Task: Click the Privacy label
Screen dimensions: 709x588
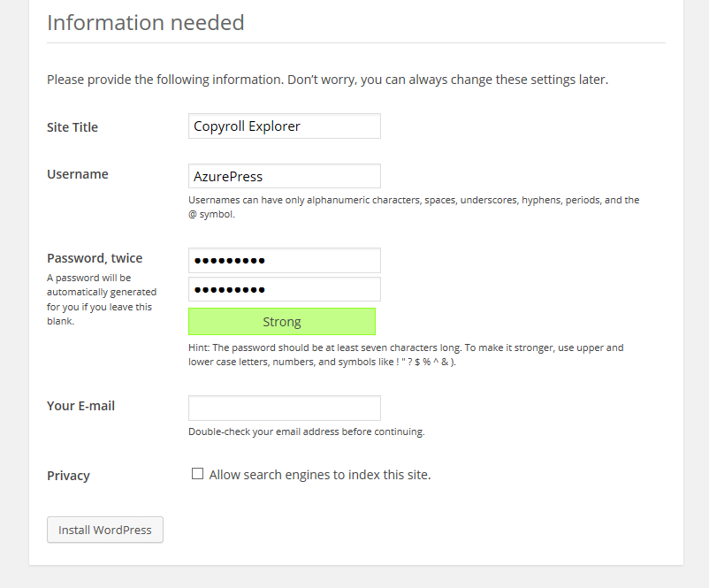Action: click(x=68, y=476)
